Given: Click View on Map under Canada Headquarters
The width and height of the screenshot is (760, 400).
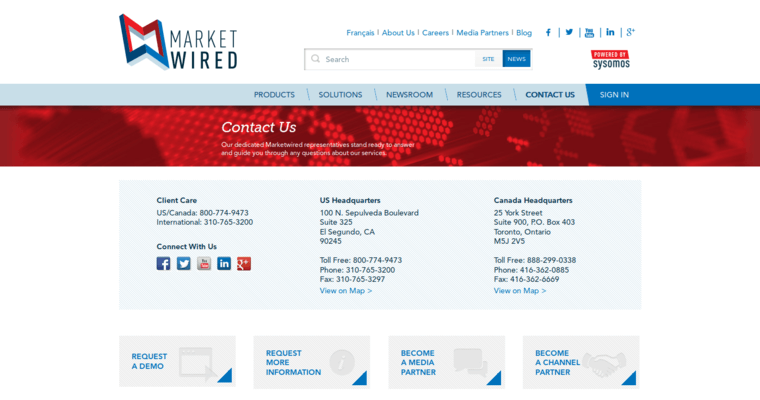Looking at the screenshot, I should point(520,290).
